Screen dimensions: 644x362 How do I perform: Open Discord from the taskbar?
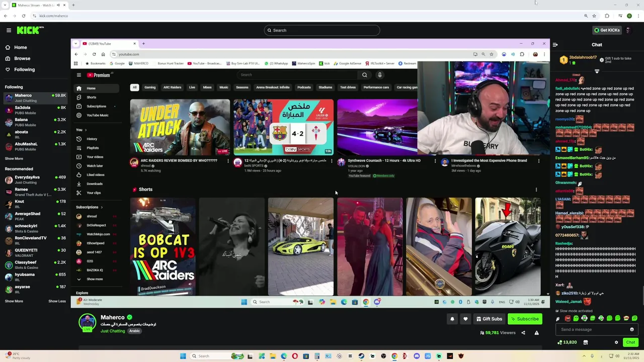coord(417,356)
